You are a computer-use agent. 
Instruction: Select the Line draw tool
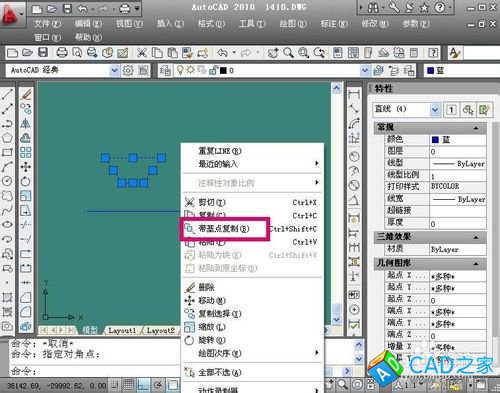click(7, 95)
